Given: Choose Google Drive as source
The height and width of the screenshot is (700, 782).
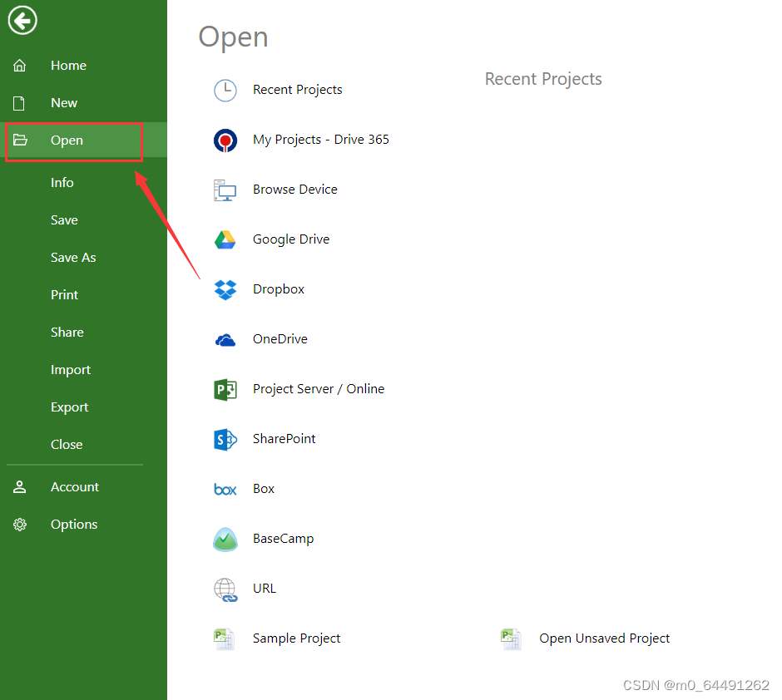Looking at the screenshot, I should [x=291, y=239].
